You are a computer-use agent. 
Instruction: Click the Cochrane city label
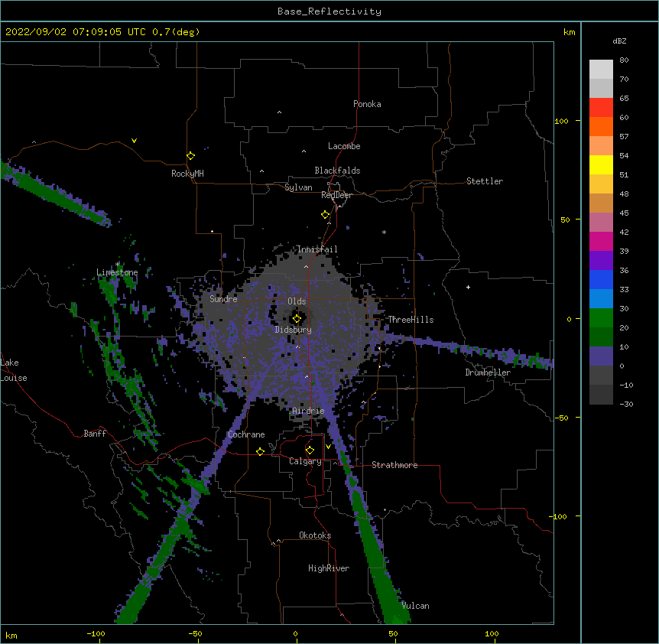[x=247, y=434]
